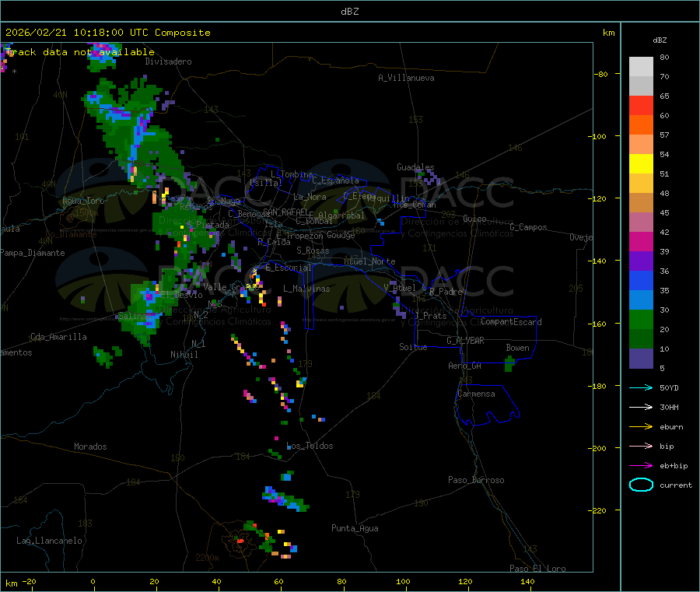Click the 57 dBZ orange color band

pyautogui.click(x=641, y=124)
